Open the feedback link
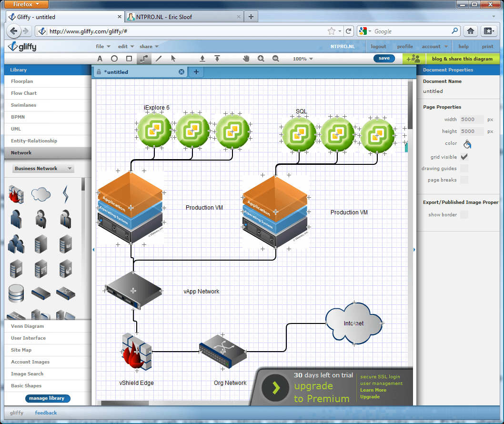The width and height of the screenshot is (504, 424). pyautogui.click(x=46, y=413)
